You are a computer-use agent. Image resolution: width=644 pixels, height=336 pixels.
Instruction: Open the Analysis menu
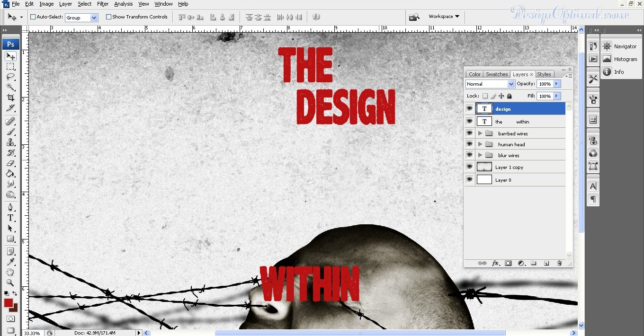[x=124, y=4]
